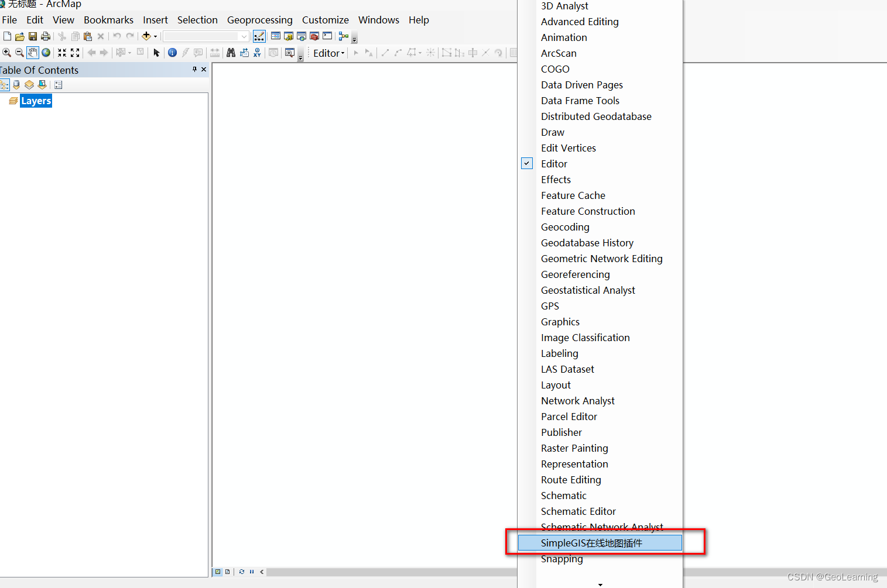Launch the ModelBuilder window icon
The width and height of the screenshot is (887, 588).
(x=344, y=36)
